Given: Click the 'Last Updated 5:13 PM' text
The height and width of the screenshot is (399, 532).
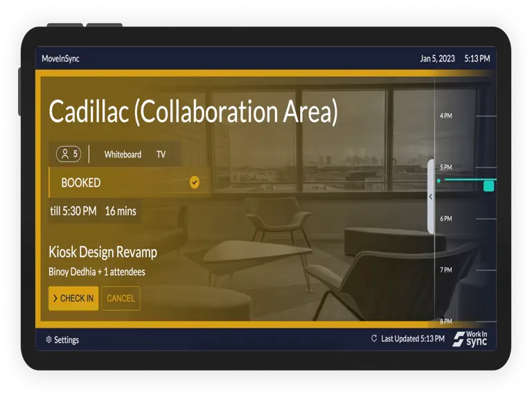Looking at the screenshot, I should coord(413,339).
